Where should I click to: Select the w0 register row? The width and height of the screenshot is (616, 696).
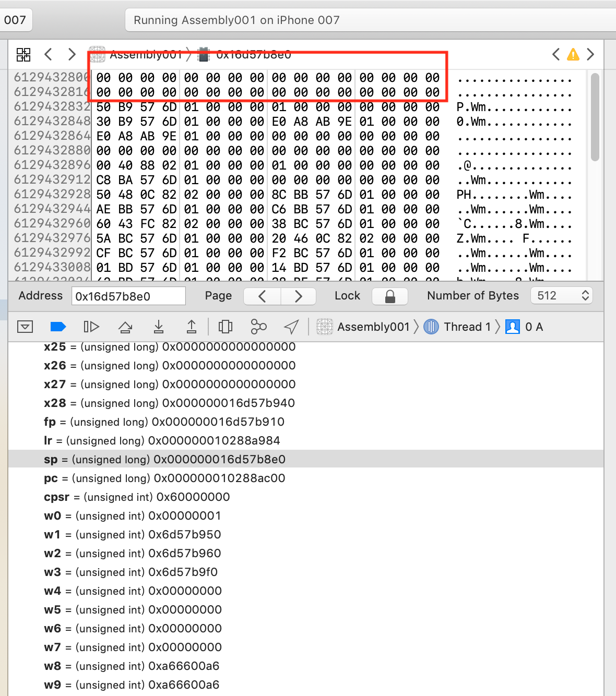tap(306, 516)
